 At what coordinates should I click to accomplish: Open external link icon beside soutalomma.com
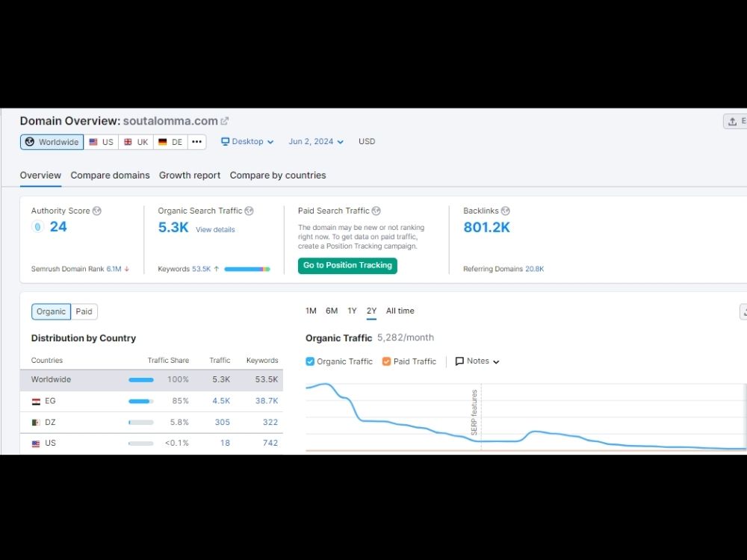click(224, 121)
